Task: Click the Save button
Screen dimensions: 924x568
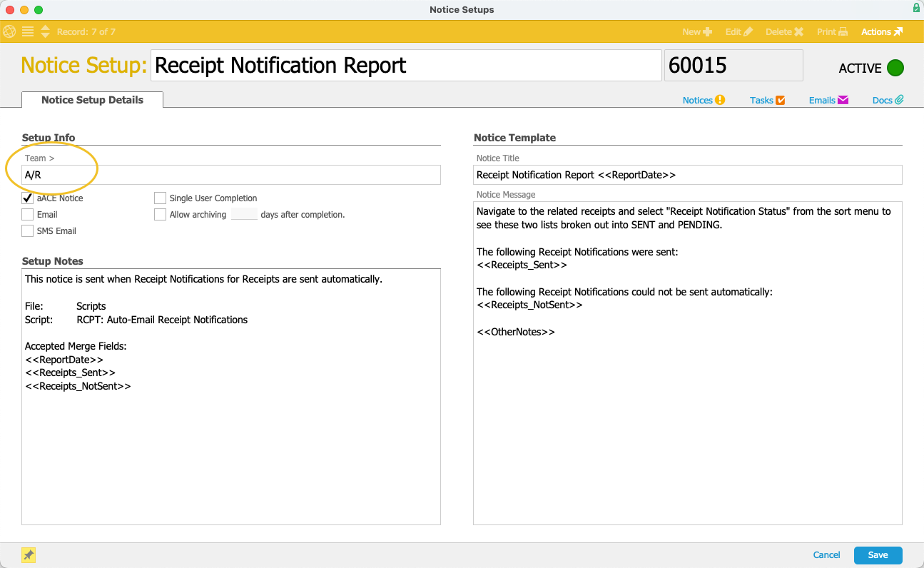Action: click(878, 555)
